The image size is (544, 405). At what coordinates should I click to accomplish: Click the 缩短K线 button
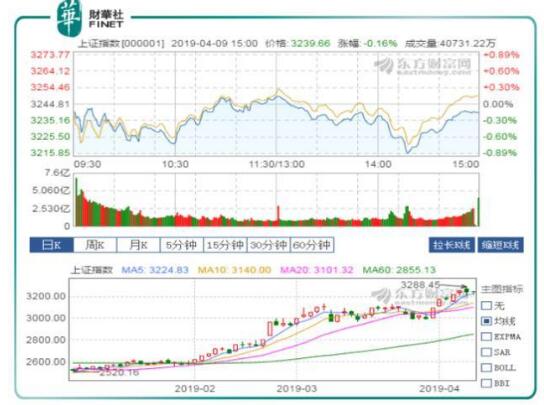coord(500,245)
